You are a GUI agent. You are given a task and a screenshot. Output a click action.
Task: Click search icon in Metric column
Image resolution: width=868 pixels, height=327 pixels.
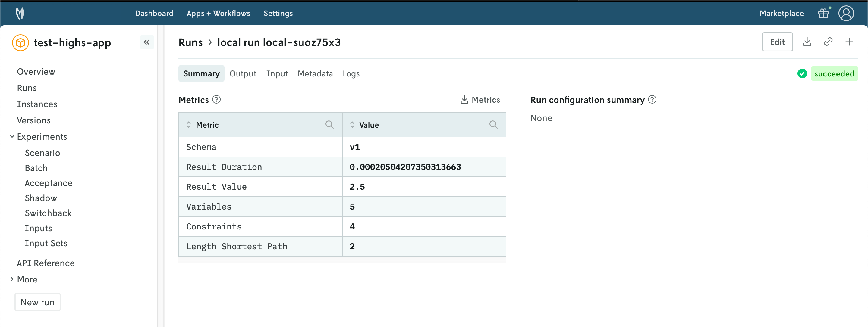point(329,125)
